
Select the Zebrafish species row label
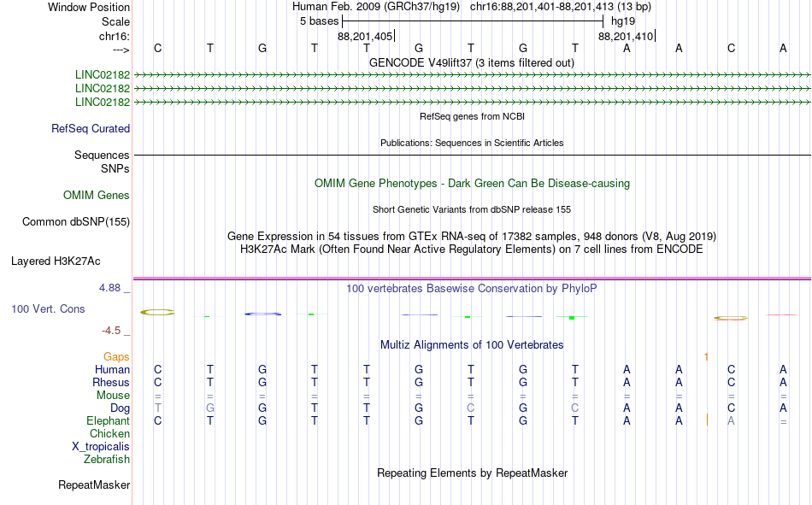coord(107,459)
